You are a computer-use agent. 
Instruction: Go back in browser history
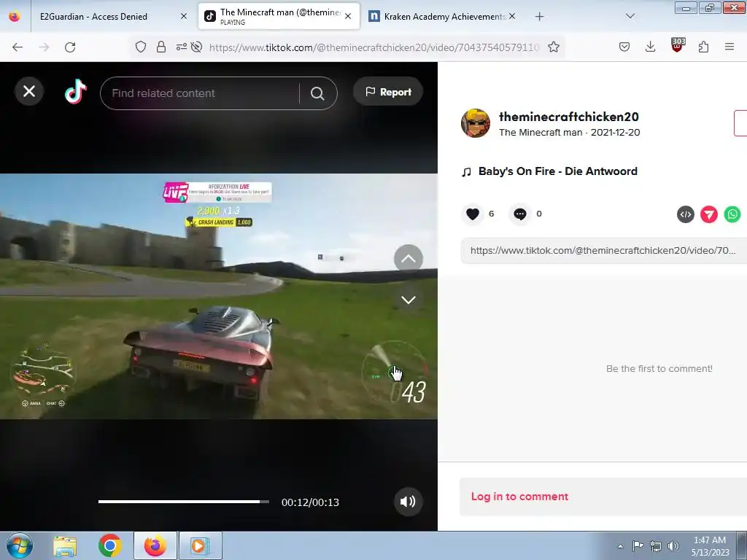coord(18,47)
